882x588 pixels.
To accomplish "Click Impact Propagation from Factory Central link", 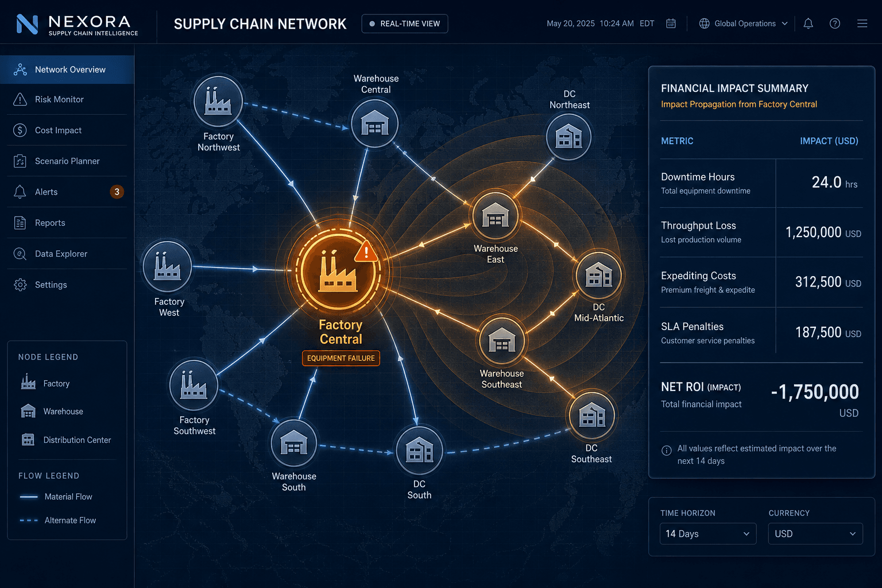I will (739, 105).
